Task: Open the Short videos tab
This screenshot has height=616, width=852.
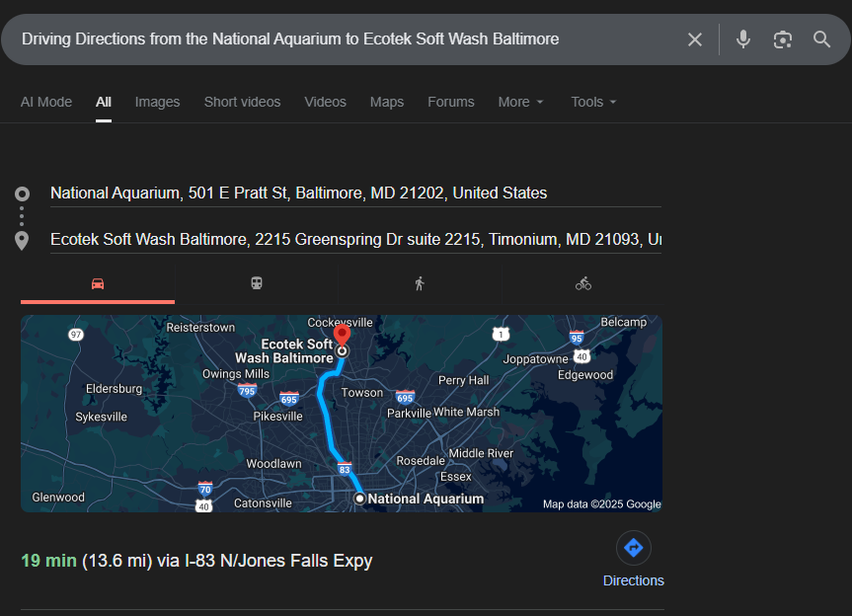Action: [242, 102]
